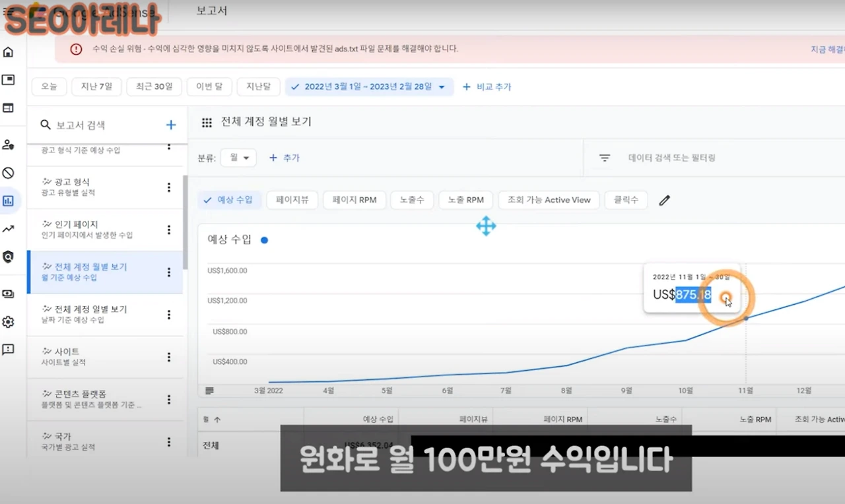Open the Feedback icon in sidebar
This screenshot has width=845, height=504.
(x=9, y=350)
